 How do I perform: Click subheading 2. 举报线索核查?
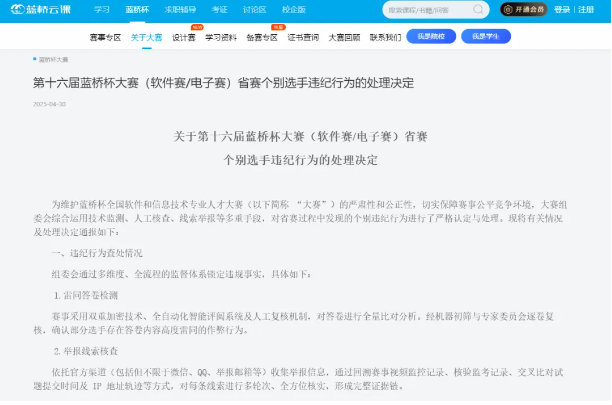(x=86, y=351)
